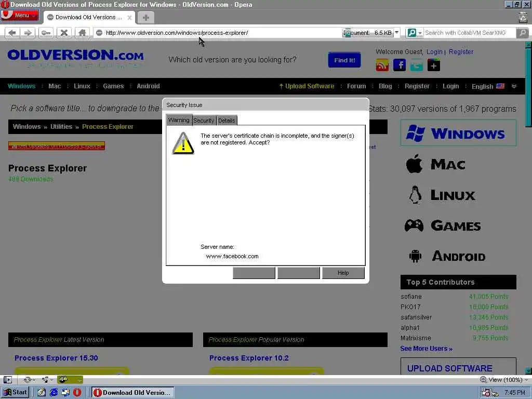
Task: Open the Linux nav menu item
Action: (82, 86)
